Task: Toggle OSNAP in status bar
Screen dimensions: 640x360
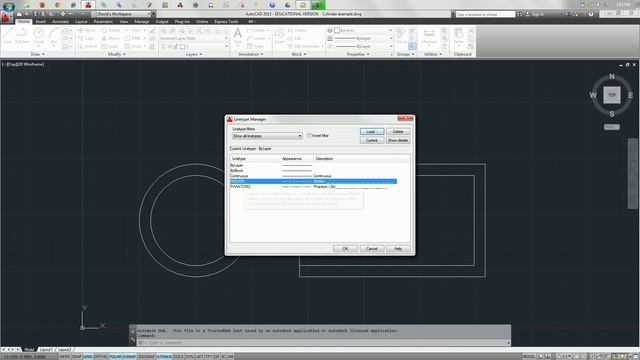Action: click(129, 356)
